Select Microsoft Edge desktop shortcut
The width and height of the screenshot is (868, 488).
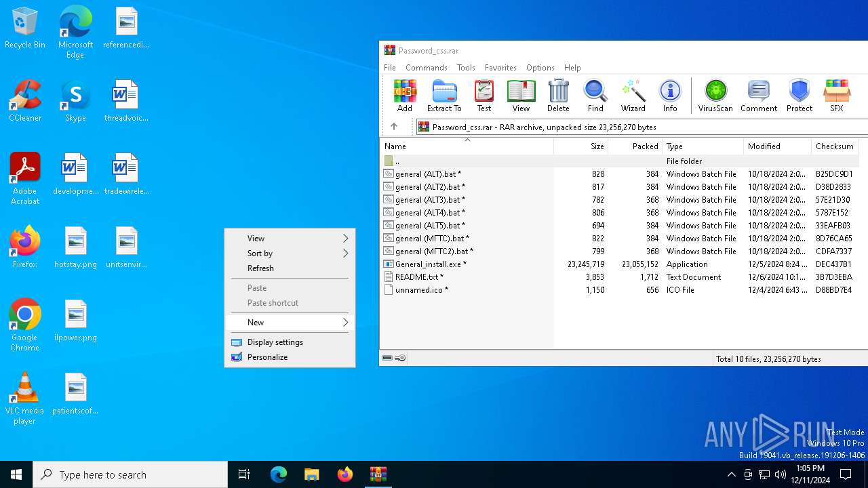[x=75, y=33]
